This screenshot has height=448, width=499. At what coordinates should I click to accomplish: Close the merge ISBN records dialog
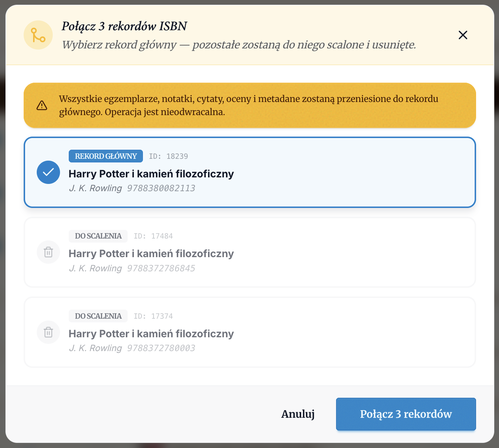(x=463, y=35)
